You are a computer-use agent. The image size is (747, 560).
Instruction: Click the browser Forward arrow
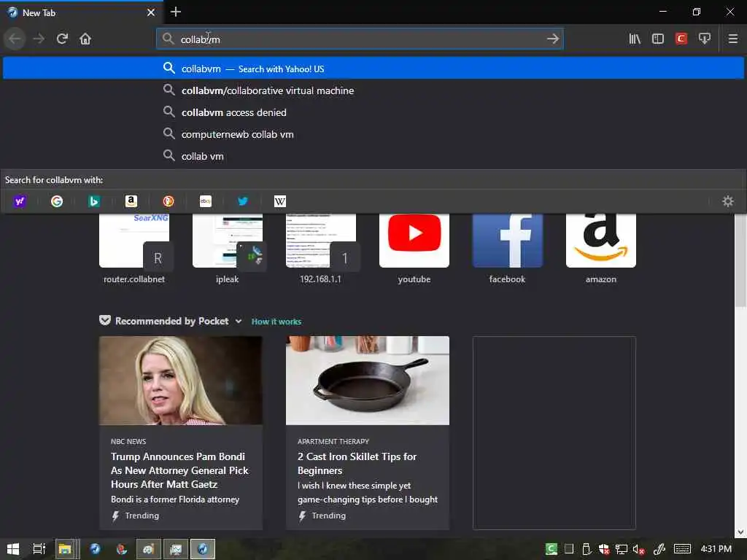[39, 39]
